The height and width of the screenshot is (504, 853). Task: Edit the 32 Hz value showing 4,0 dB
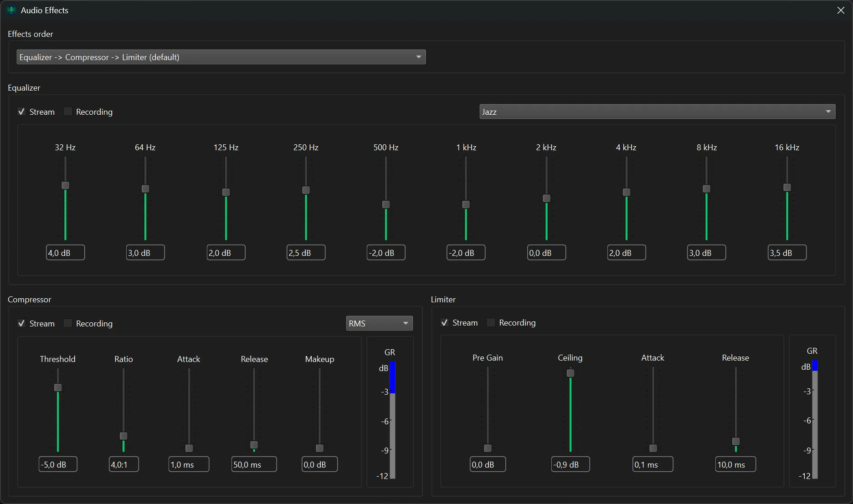65,252
